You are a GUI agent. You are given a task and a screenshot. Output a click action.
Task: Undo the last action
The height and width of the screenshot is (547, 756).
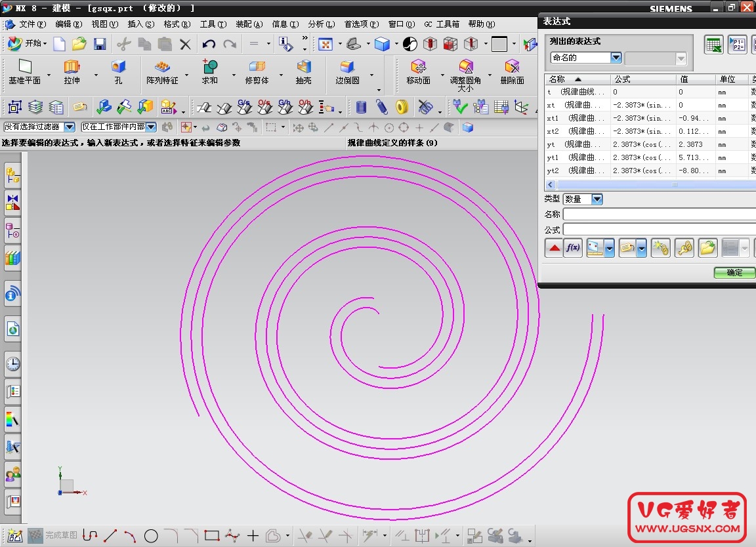point(208,45)
